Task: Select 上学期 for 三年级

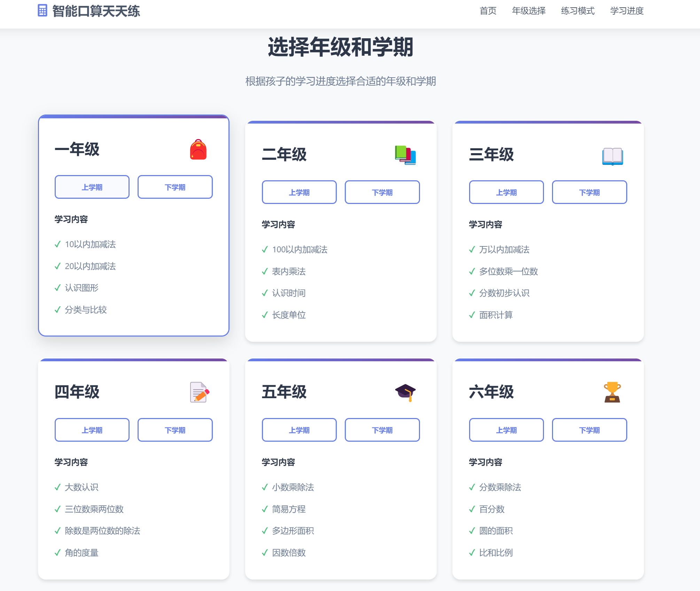Action: 506,192
